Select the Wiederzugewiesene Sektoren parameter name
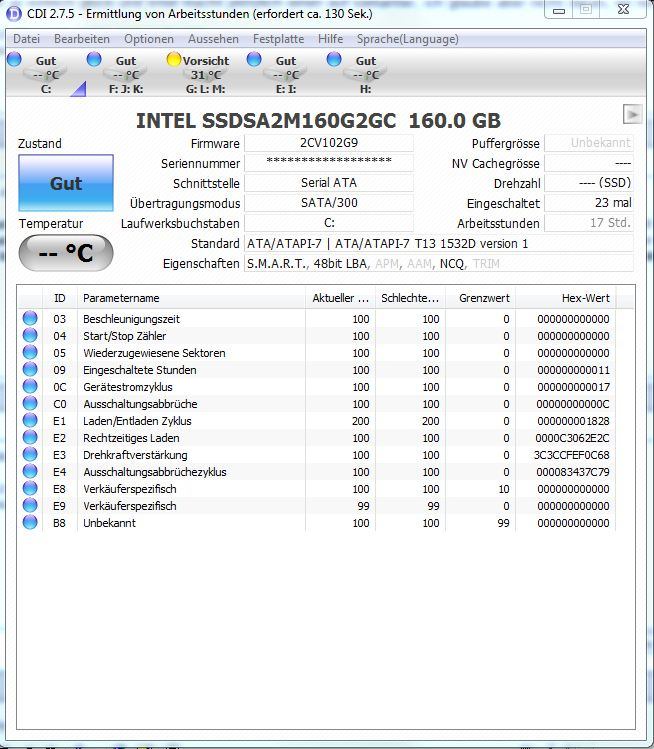654x749 pixels. click(154, 353)
